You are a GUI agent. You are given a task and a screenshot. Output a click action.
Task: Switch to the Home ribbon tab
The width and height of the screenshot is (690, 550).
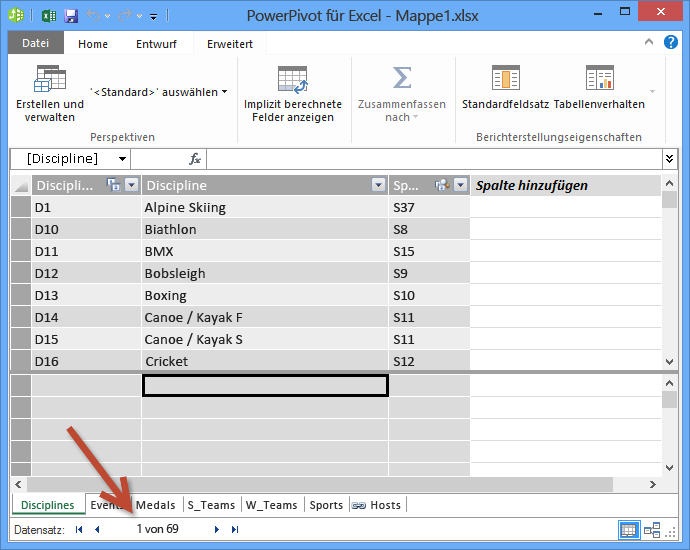coord(93,44)
